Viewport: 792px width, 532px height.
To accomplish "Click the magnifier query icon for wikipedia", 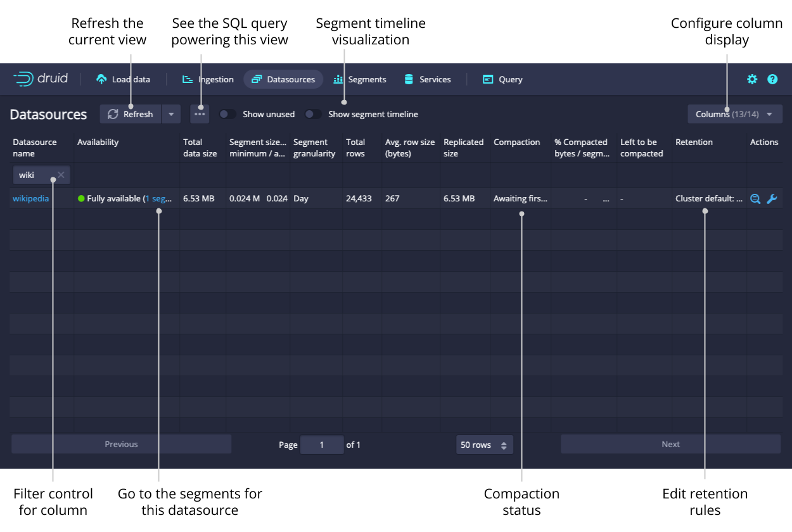I will point(755,199).
